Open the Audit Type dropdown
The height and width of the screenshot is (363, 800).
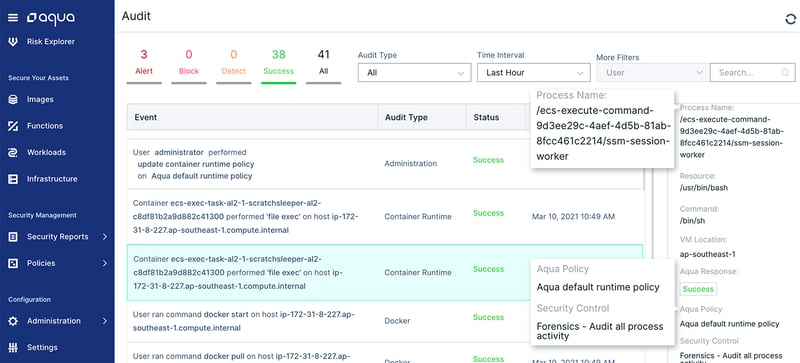coord(414,72)
